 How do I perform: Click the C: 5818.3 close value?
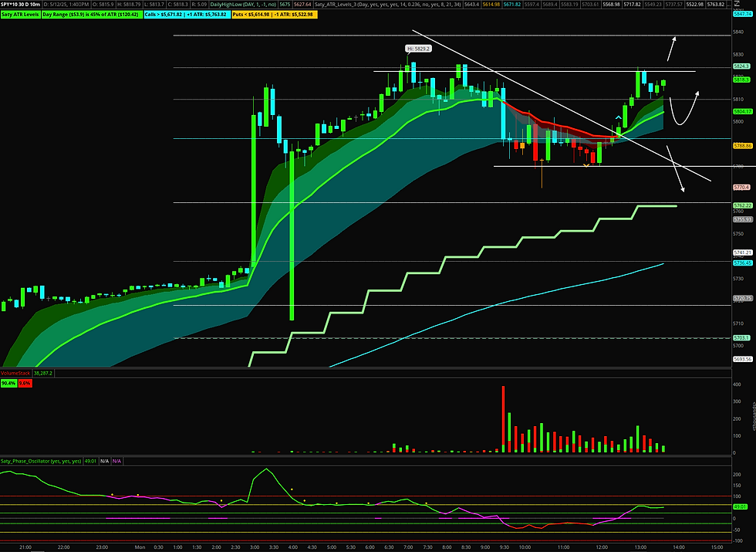178,5
